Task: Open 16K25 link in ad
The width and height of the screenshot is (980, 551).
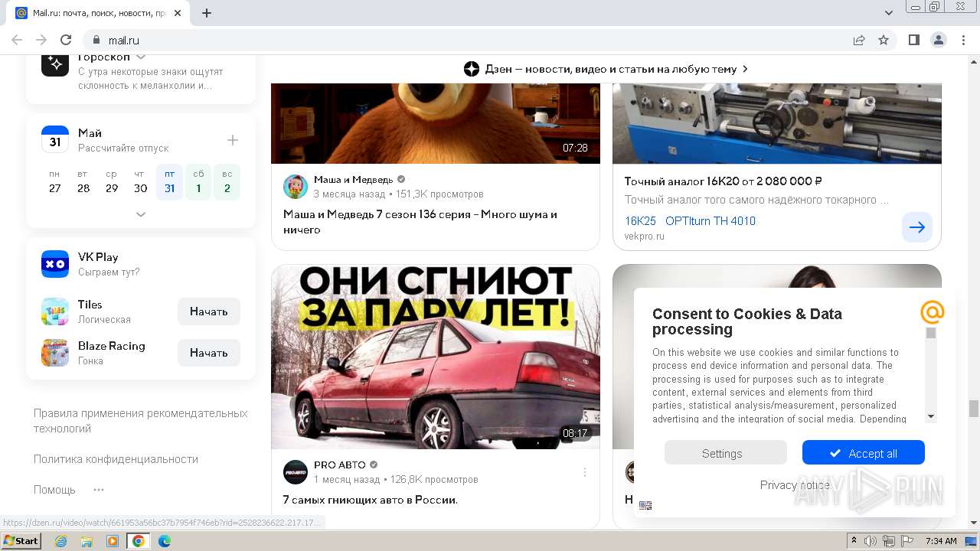Action: [x=640, y=221]
